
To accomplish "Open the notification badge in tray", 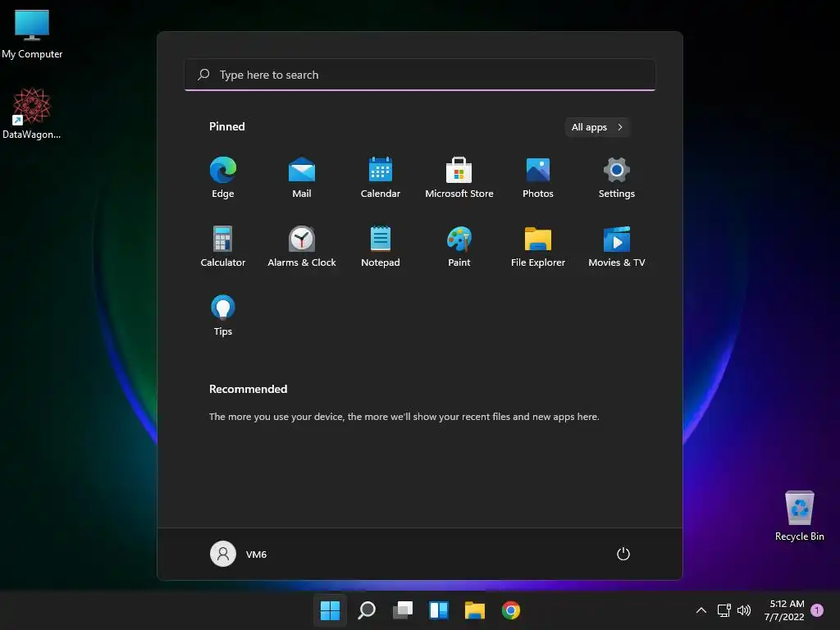I will point(817,610).
